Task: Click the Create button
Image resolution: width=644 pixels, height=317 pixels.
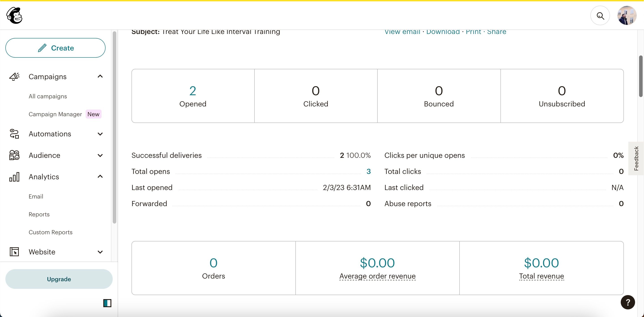Action: point(55,48)
